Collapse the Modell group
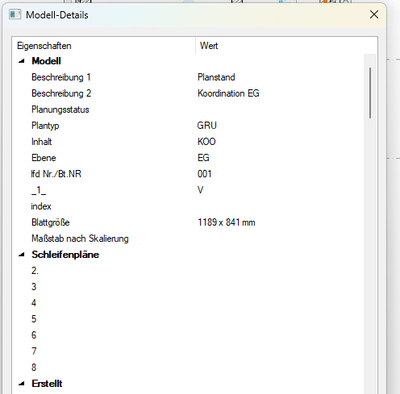Screen dimensions: 400x394 [x=22, y=61]
